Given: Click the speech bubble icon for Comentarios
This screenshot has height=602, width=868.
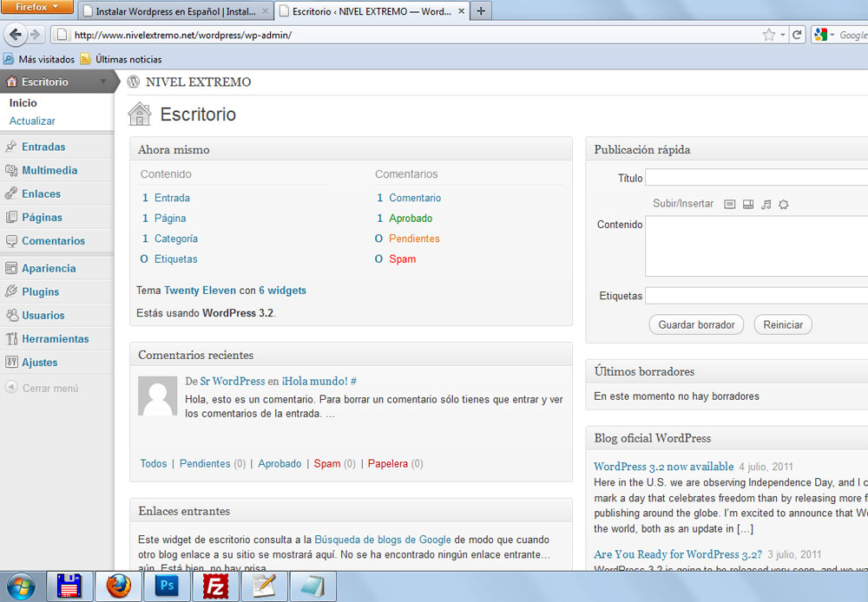Looking at the screenshot, I should click(x=12, y=240).
